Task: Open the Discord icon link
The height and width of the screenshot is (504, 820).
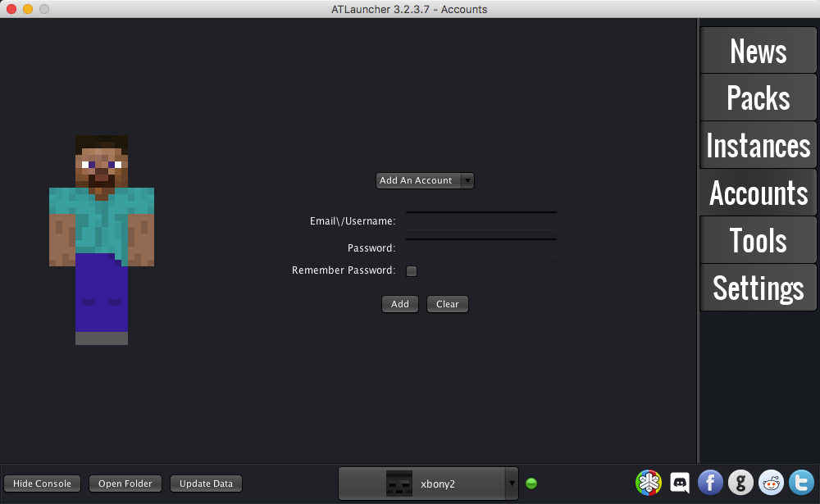Action: click(x=679, y=483)
